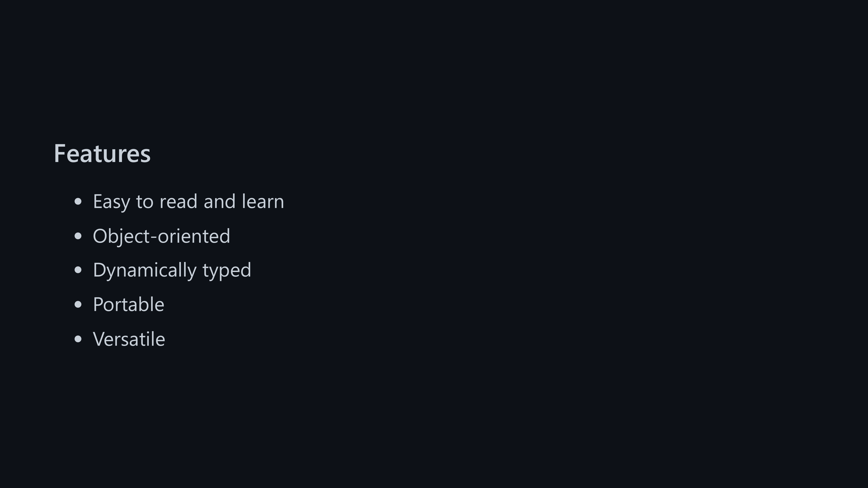868x488 pixels.
Task: Click the word 'to' in first bullet
Action: pyautogui.click(x=145, y=201)
